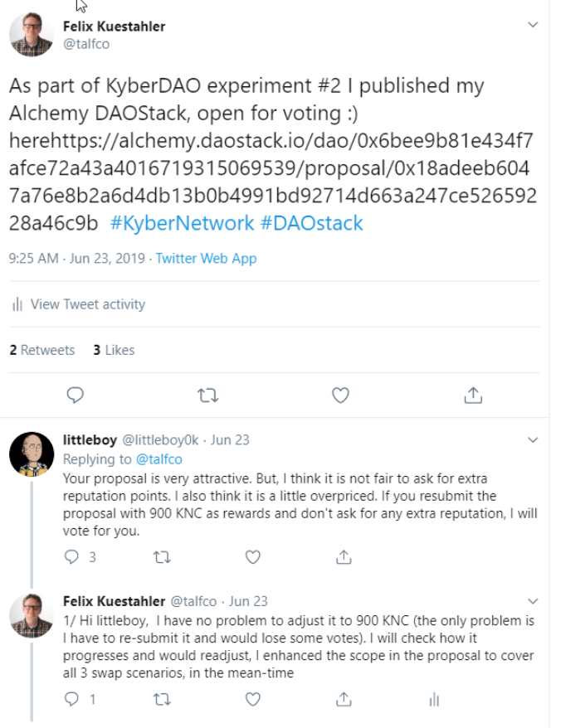Reply to littleboy's comment
This screenshot has width=561, height=728.
pos(72,557)
